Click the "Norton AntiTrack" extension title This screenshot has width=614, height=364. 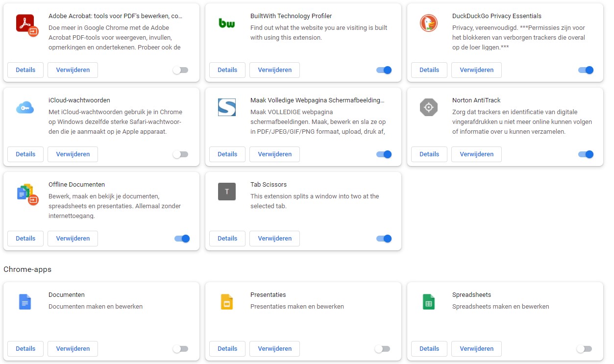[476, 100]
